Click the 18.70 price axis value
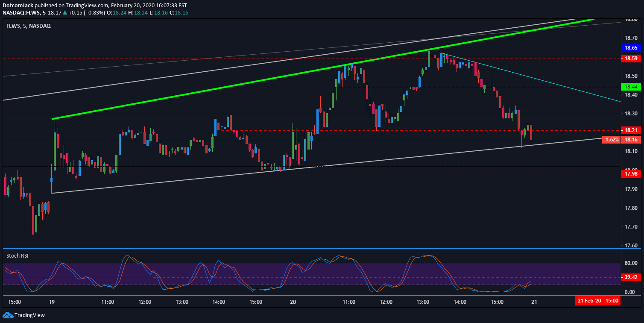This screenshot has width=644, height=323. [x=631, y=38]
